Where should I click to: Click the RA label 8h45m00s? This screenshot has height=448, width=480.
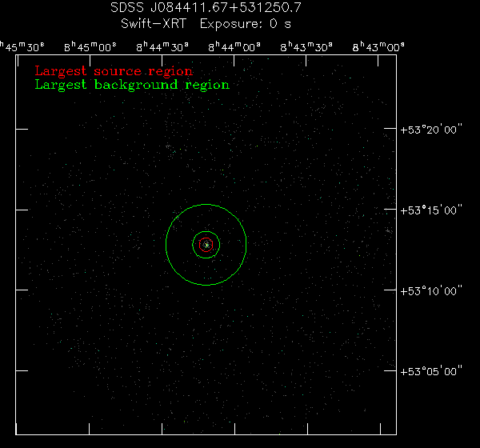tap(90, 47)
